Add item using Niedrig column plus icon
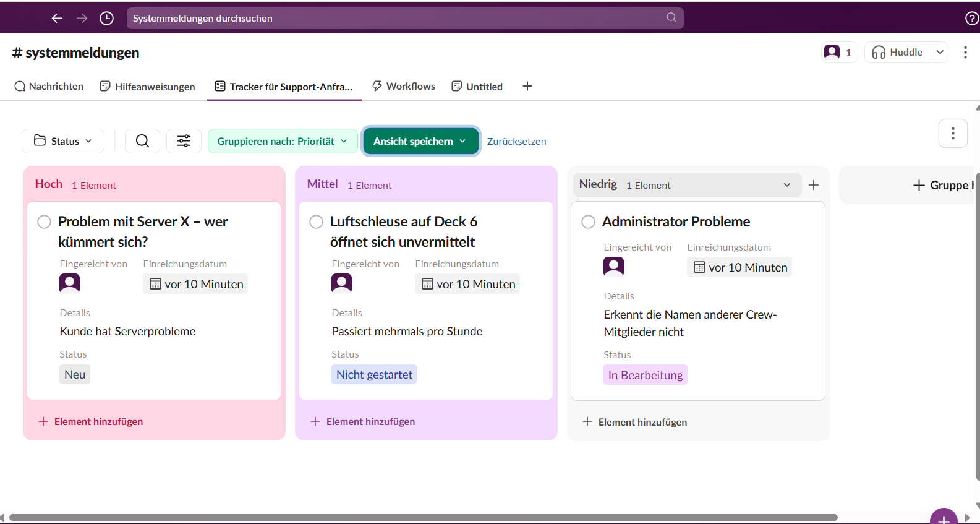The width and height of the screenshot is (980, 524). click(x=814, y=185)
